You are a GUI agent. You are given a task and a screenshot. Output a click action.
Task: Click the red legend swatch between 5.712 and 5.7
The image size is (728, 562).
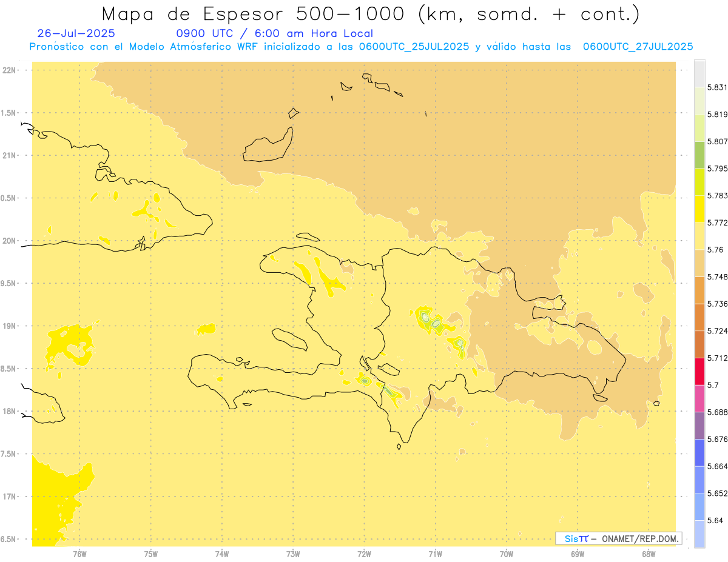click(699, 371)
